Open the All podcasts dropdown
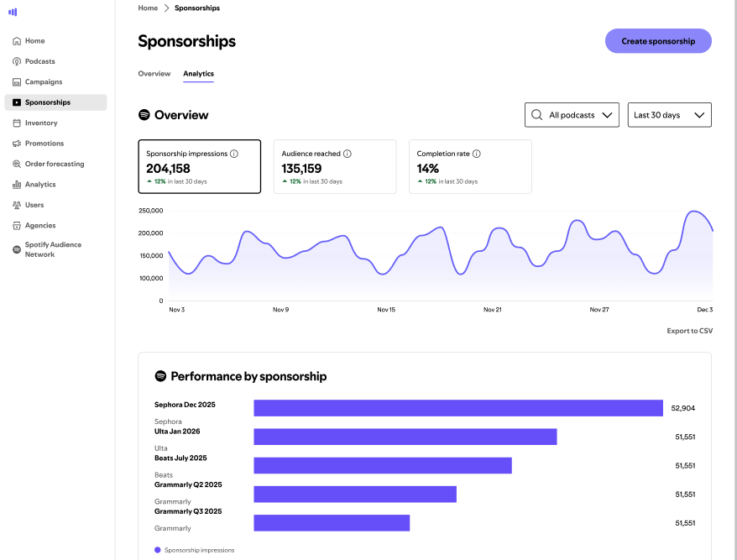Viewport: 737px width, 560px height. [x=572, y=115]
